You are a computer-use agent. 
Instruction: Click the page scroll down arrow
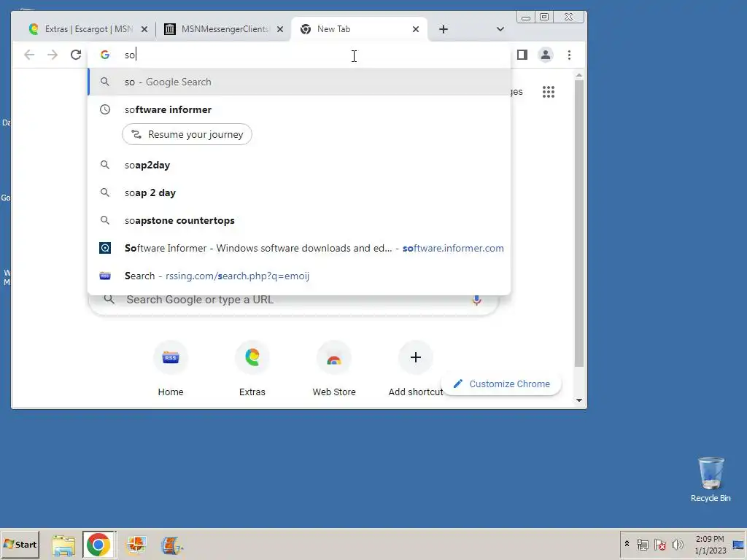pyautogui.click(x=578, y=400)
